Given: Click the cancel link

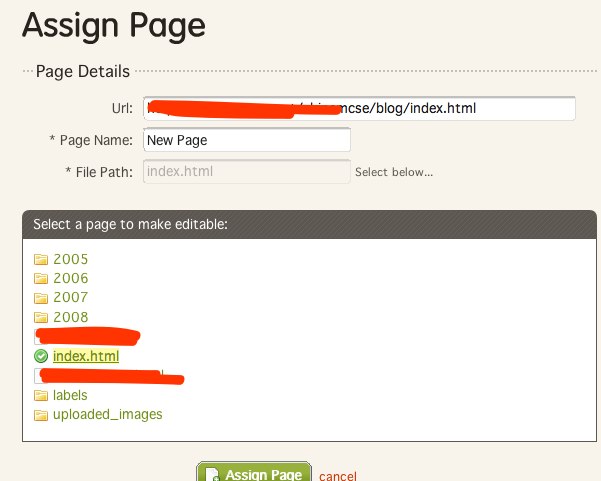Looking at the screenshot, I should (338, 476).
